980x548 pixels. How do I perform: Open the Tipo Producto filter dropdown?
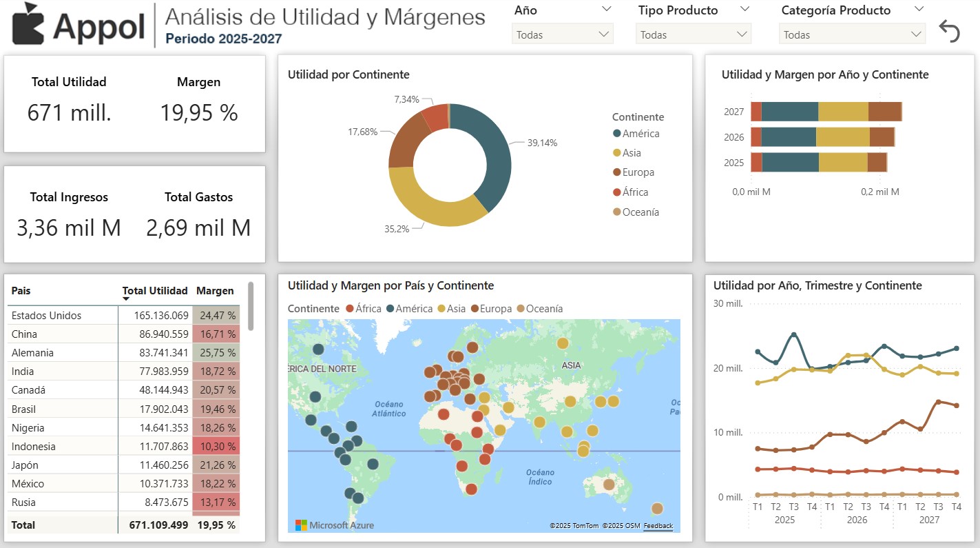[694, 34]
